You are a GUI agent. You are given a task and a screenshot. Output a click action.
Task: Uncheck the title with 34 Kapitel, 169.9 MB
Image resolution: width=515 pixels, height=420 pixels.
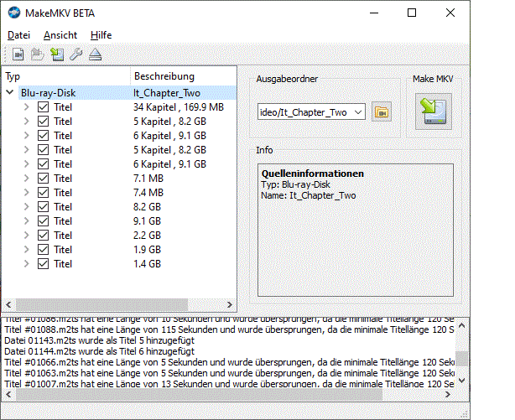click(x=44, y=107)
